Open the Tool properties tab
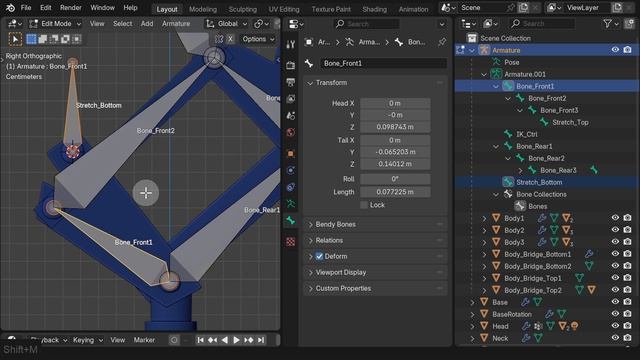The width and height of the screenshot is (640, 360). pos(291,44)
